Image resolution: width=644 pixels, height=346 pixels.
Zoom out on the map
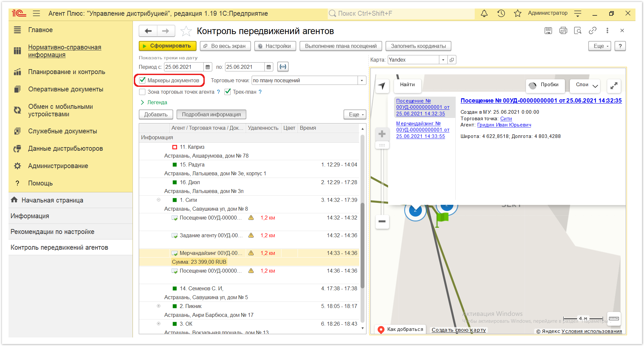point(382,221)
